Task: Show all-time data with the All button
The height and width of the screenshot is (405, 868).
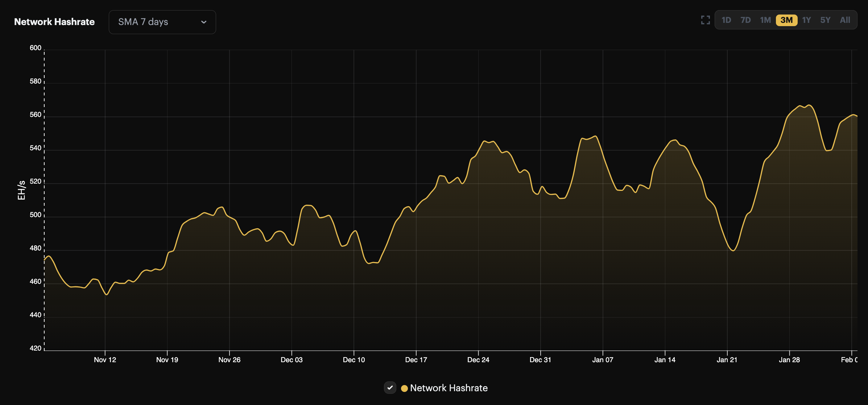Action: [x=845, y=20]
